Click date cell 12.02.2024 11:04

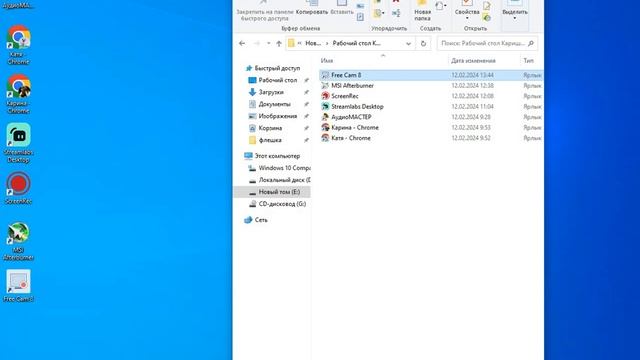coord(472,107)
